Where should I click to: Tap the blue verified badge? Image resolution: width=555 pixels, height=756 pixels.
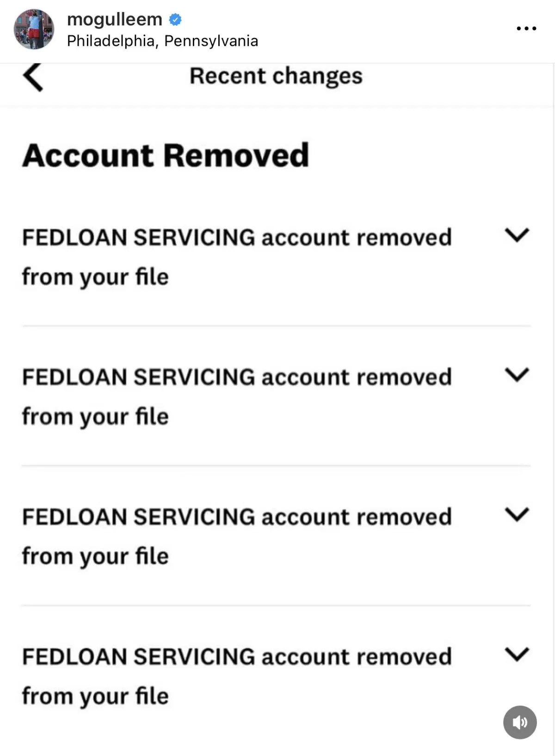tap(175, 19)
